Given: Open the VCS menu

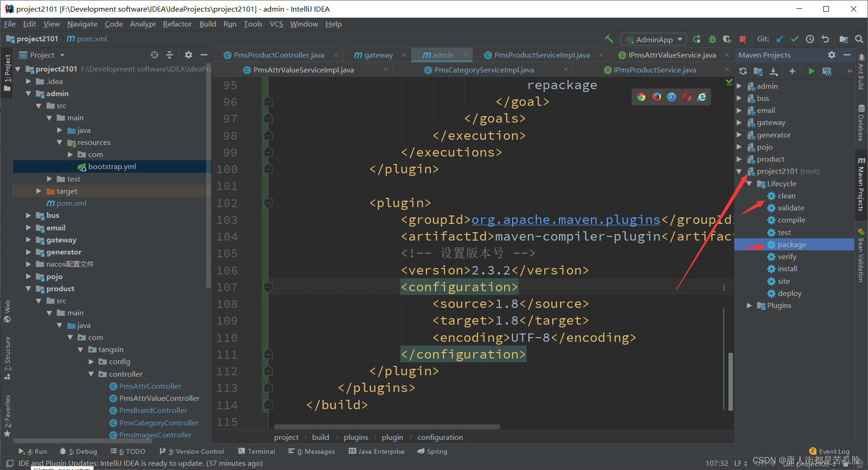Looking at the screenshot, I should tap(276, 24).
